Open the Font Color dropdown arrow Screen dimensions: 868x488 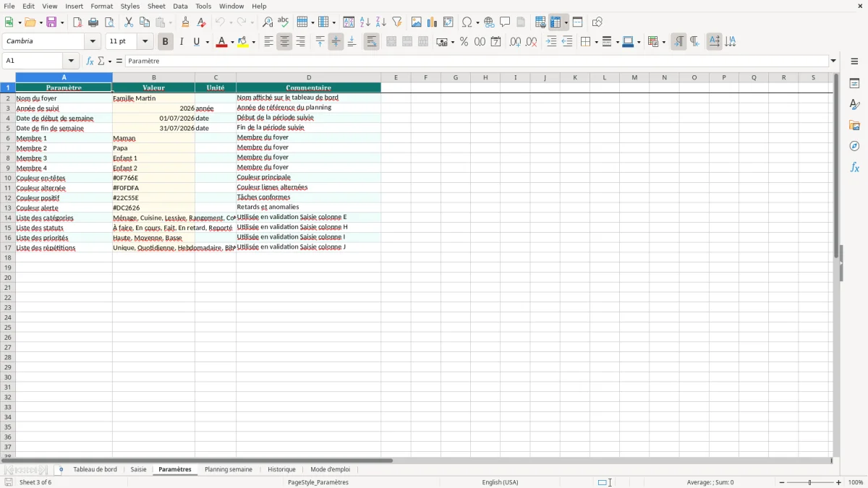(231, 43)
